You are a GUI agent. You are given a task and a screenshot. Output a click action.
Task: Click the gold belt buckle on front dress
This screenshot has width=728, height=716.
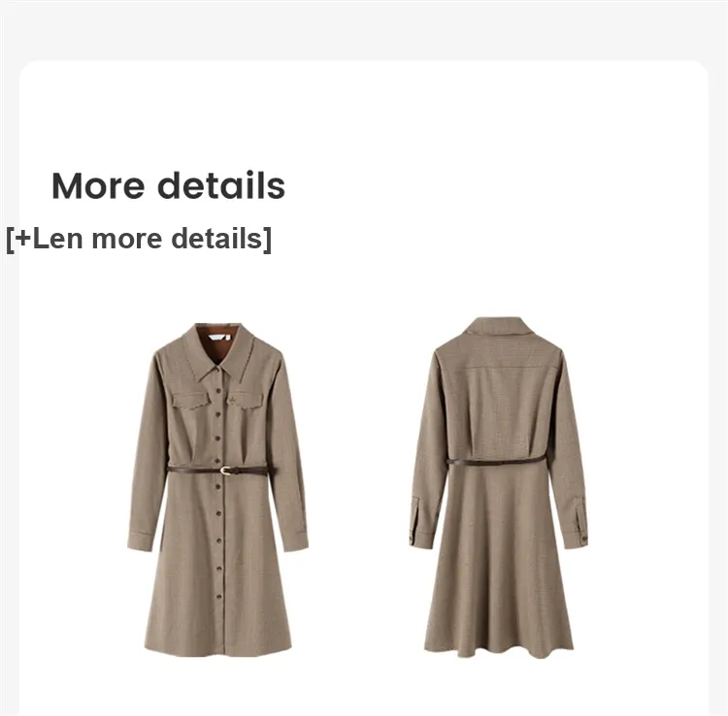pos(225,471)
